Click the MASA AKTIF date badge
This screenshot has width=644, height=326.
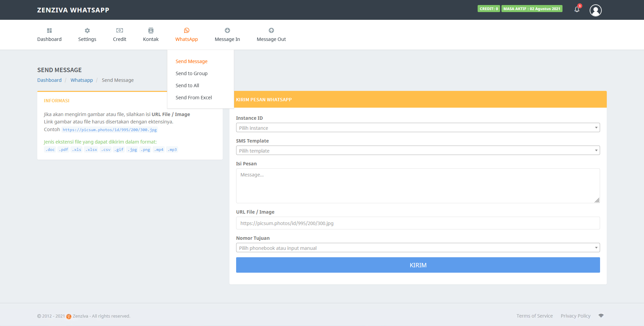[532, 9]
